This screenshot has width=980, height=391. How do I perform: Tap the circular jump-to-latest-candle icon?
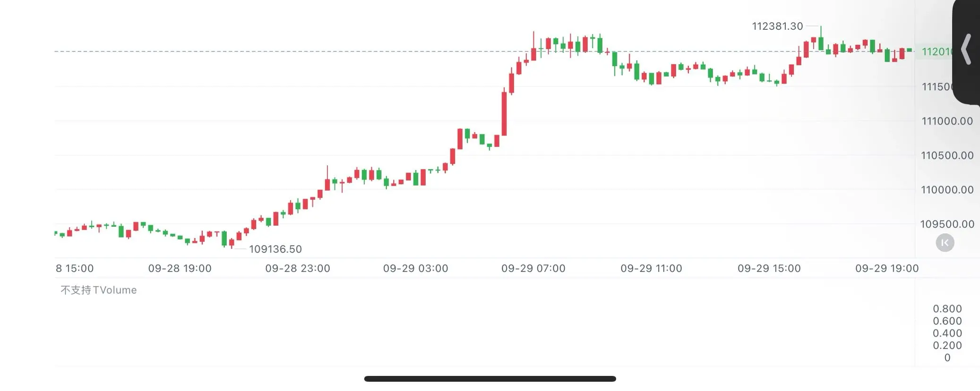click(945, 243)
